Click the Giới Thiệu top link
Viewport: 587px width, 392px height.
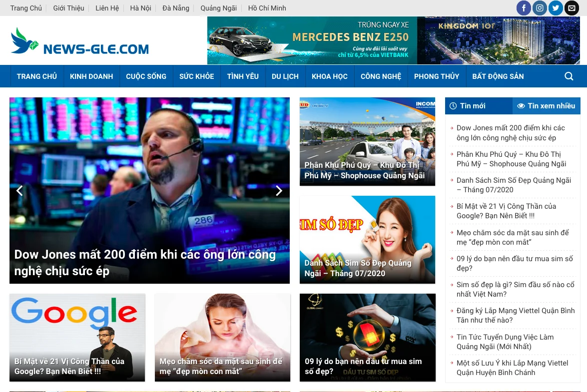tap(68, 8)
